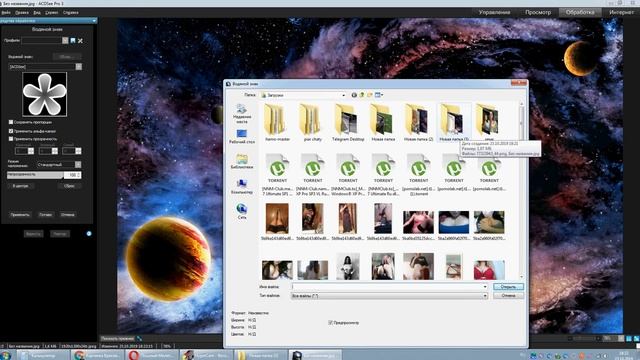This screenshot has height=360, width=640.
Task: Open Рабочий стол in places sidebar
Action: click(242, 136)
